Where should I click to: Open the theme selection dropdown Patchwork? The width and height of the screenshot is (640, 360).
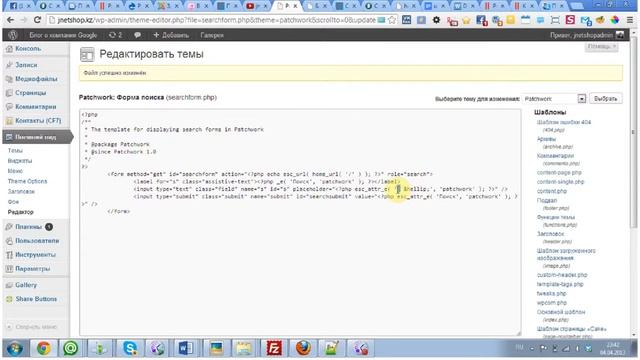click(554, 98)
